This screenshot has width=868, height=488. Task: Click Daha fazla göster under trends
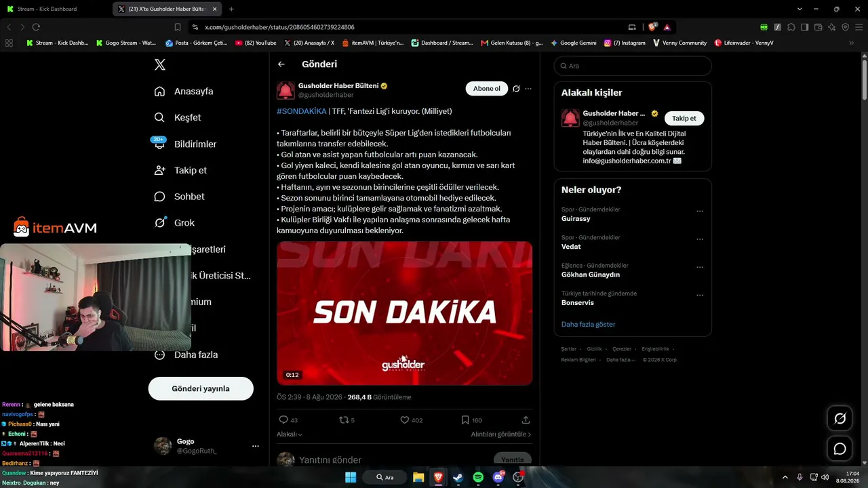pyautogui.click(x=589, y=325)
